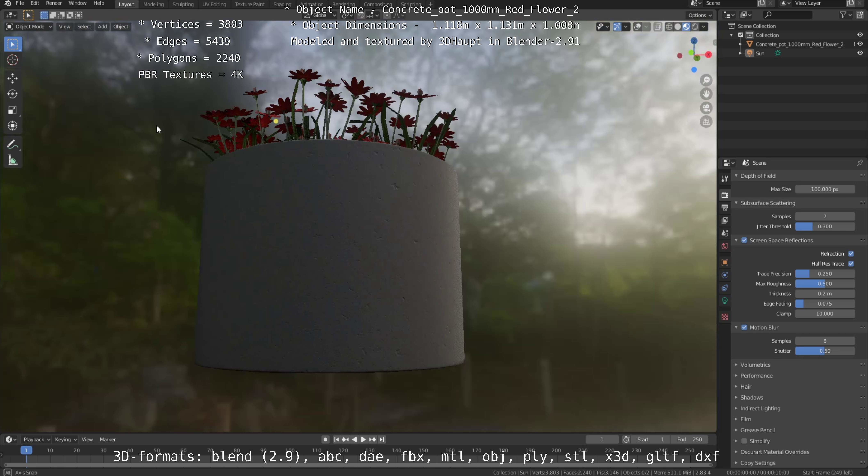Open the Texture properties tab
Viewport: 868px width, 476px height.
pyautogui.click(x=724, y=317)
